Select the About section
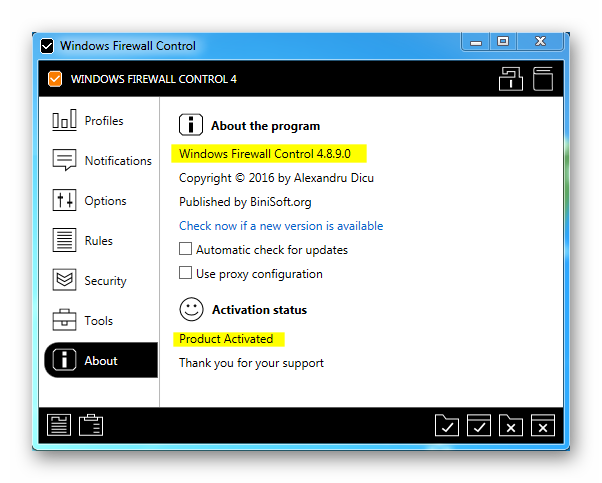The height and width of the screenshot is (483, 602). (101, 360)
